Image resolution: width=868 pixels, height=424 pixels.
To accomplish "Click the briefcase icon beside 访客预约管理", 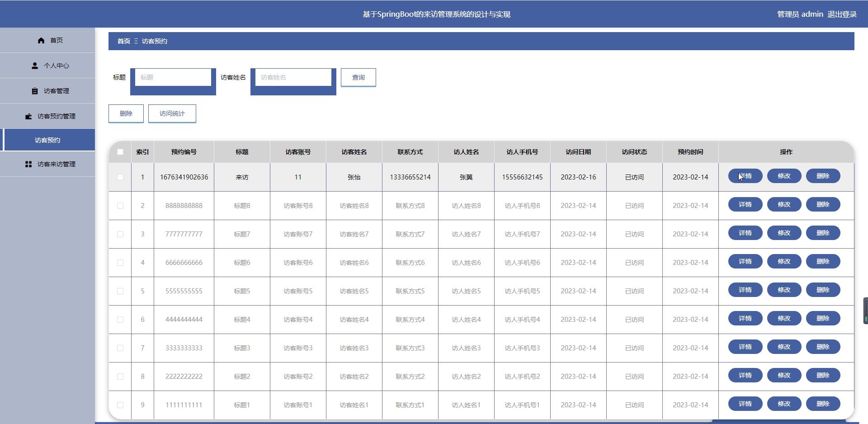I will [28, 116].
